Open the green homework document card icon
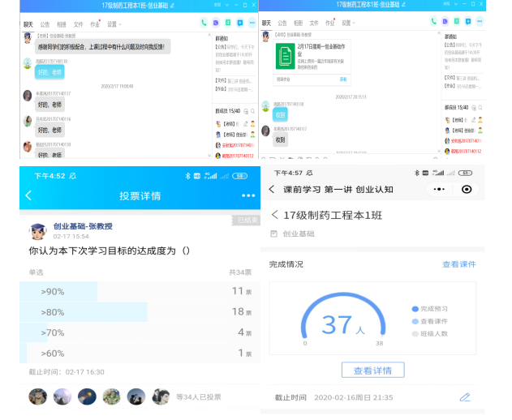The image size is (512, 420). click(x=285, y=55)
